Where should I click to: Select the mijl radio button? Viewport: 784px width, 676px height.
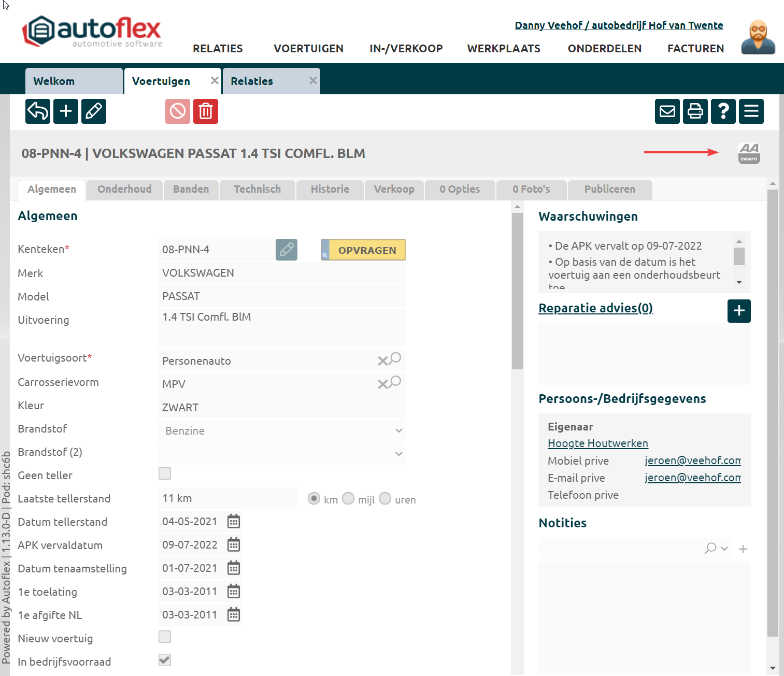click(x=349, y=498)
